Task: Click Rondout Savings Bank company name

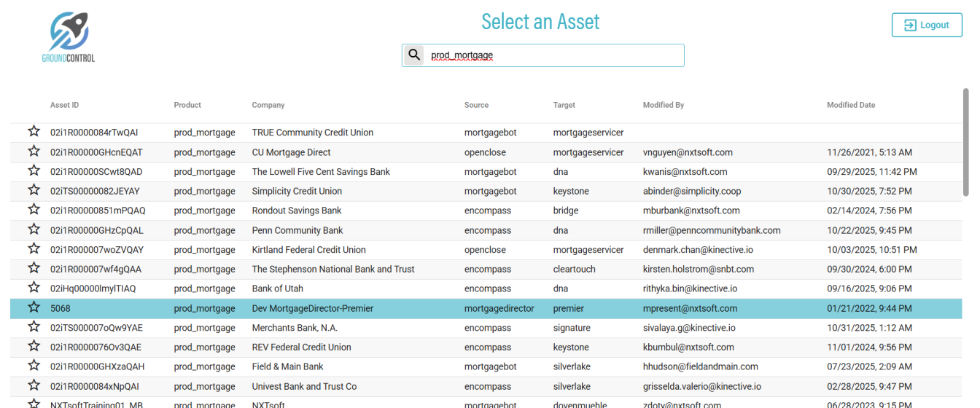Action: tap(297, 211)
